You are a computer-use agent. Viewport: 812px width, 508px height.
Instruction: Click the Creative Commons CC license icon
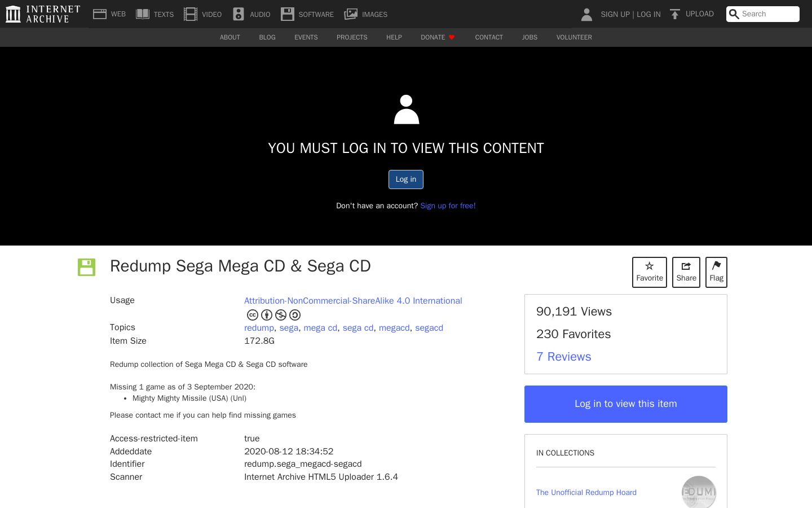(x=253, y=315)
